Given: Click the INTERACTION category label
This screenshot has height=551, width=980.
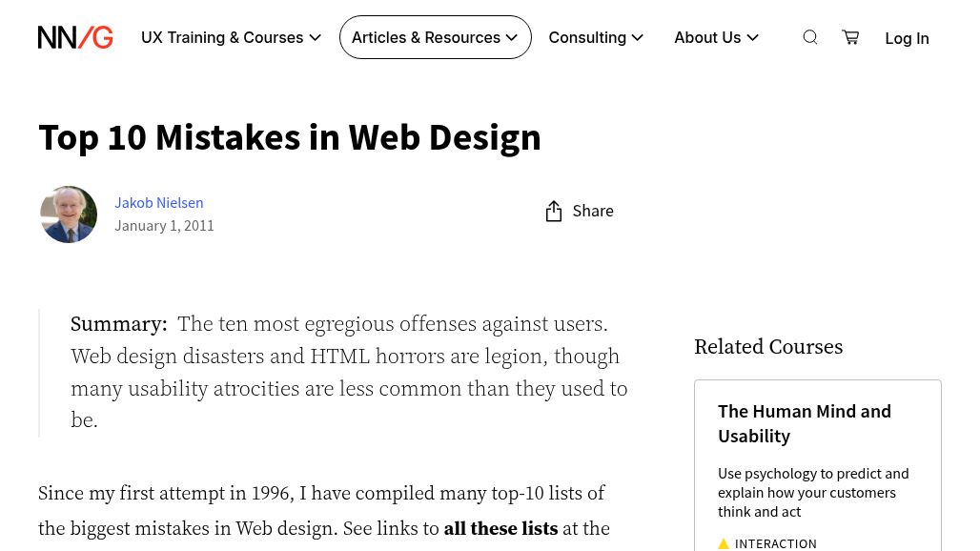Looking at the screenshot, I should (776, 542).
